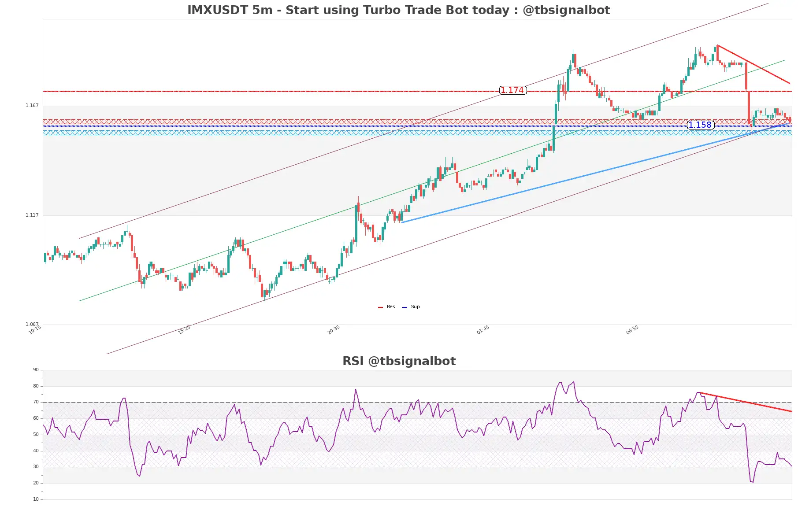Click the 15:25 time axis label

point(184,330)
